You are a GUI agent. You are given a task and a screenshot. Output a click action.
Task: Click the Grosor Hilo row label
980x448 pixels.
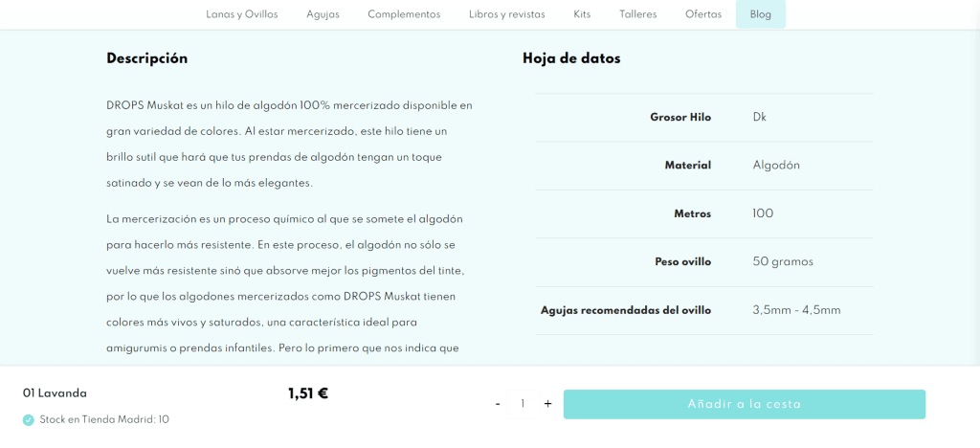point(680,118)
